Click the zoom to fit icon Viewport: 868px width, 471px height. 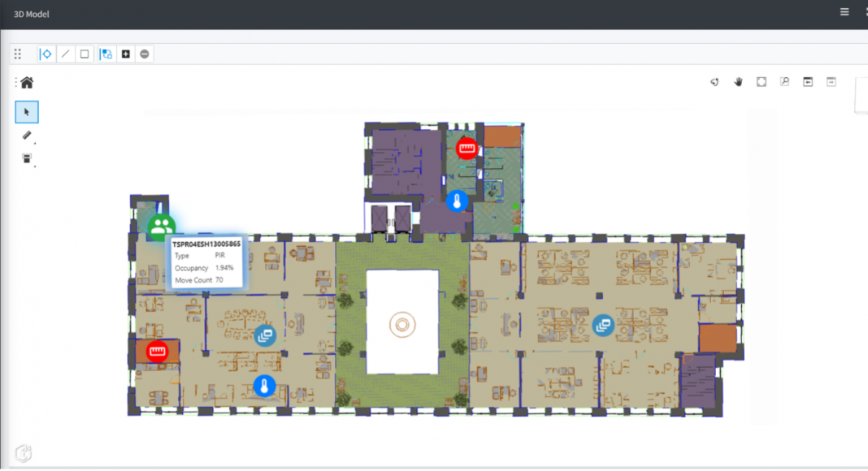coord(762,82)
